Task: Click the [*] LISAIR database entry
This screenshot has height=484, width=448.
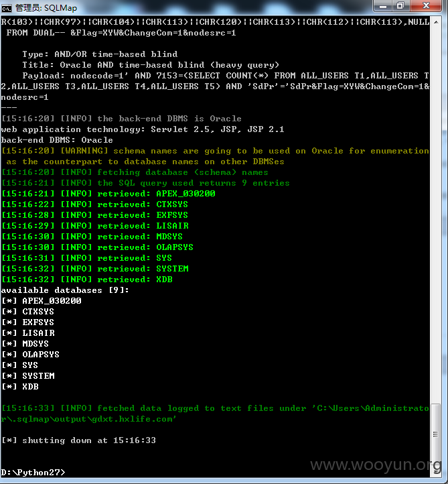Action: pos(28,333)
